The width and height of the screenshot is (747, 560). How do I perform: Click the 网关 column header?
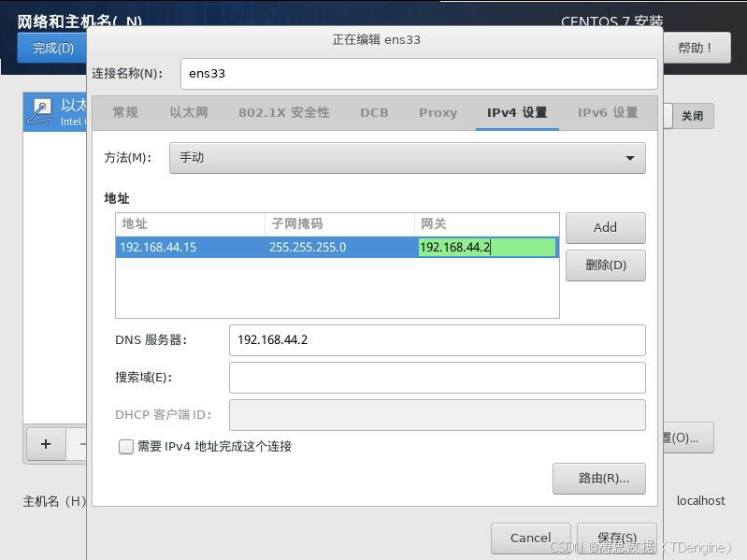(487, 223)
